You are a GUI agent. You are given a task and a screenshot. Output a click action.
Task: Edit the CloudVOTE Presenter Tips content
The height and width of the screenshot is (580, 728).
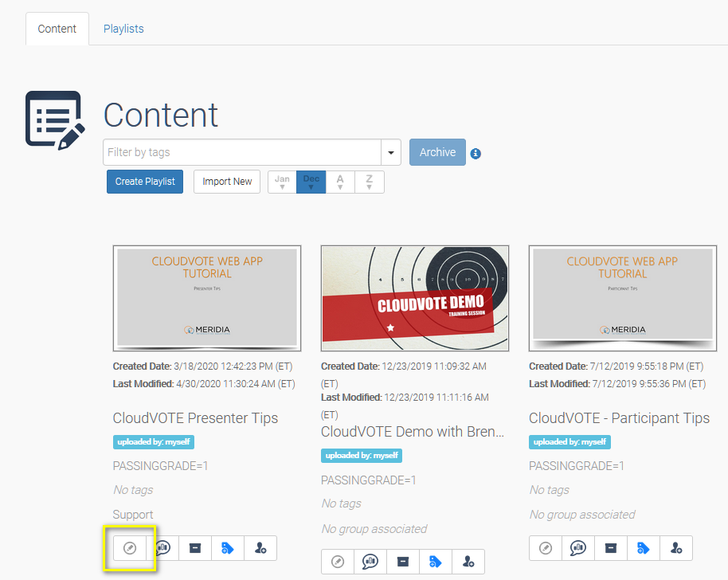[x=130, y=548]
